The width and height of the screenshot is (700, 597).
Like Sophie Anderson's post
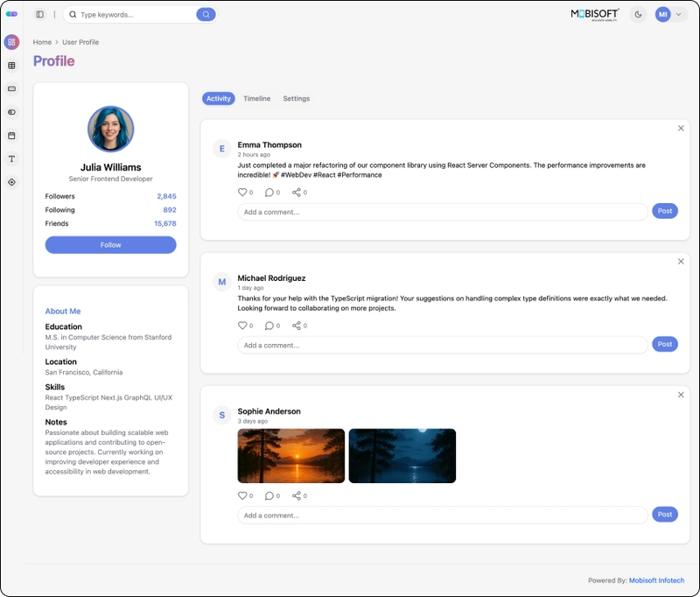[242, 495]
